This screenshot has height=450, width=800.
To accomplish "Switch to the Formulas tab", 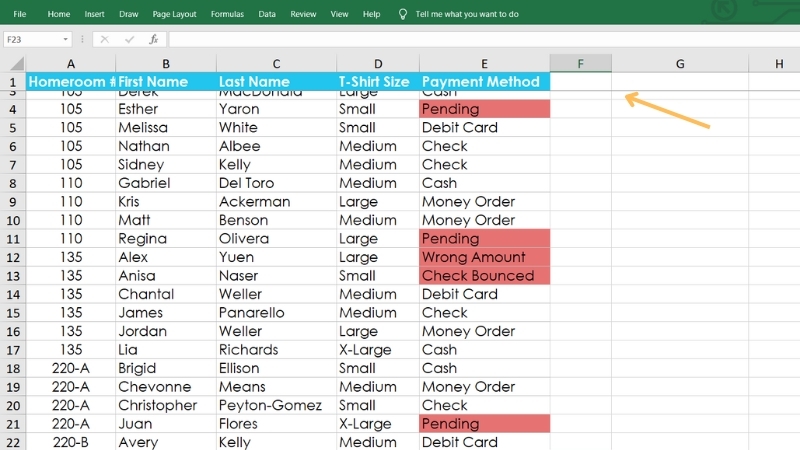I will click(227, 14).
